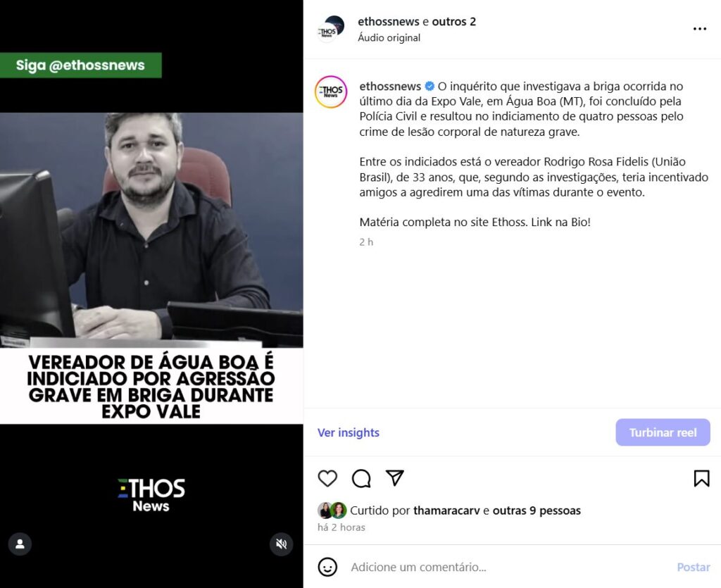The image size is (721, 588).
Task: Open the thamaracarv profile from likes
Action: click(446, 511)
